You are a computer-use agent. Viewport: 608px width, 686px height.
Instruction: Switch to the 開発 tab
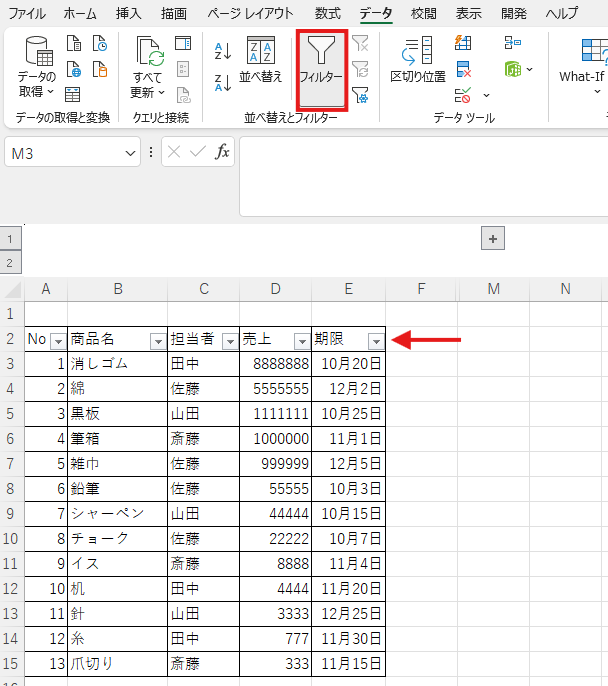[x=514, y=14]
